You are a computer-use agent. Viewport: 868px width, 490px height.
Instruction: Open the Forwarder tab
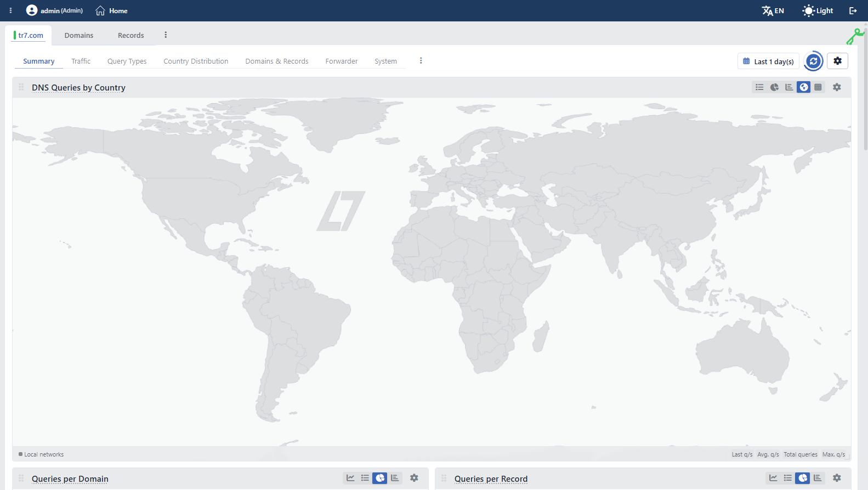point(342,61)
